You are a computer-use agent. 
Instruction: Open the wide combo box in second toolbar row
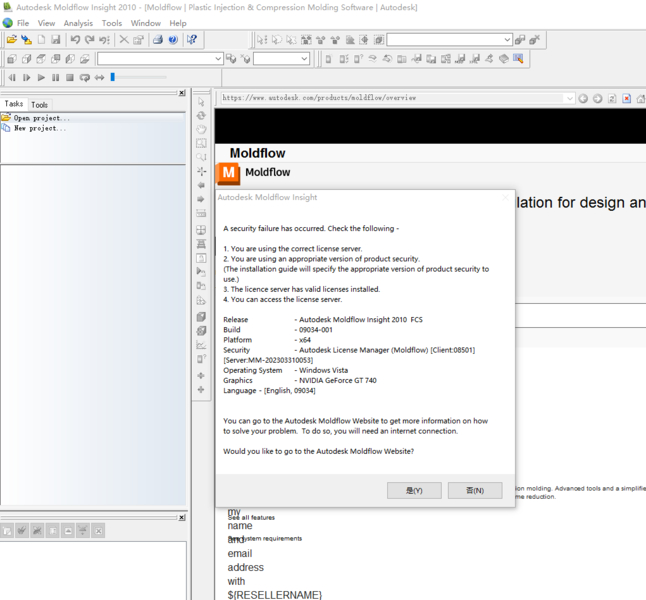[x=218, y=59]
